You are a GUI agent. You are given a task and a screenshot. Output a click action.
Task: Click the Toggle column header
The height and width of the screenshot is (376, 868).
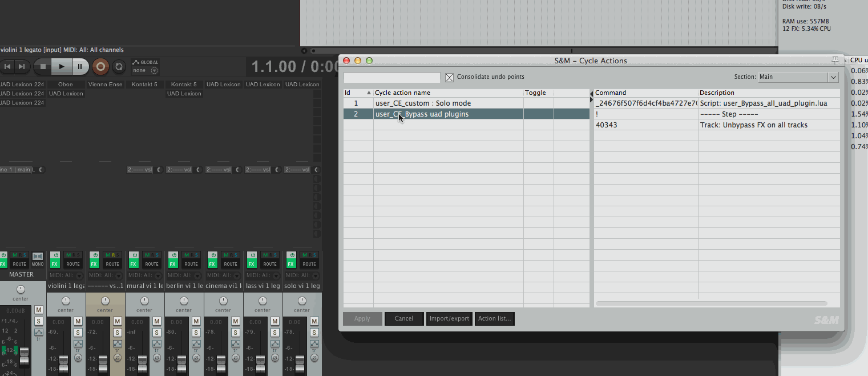(538, 93)
